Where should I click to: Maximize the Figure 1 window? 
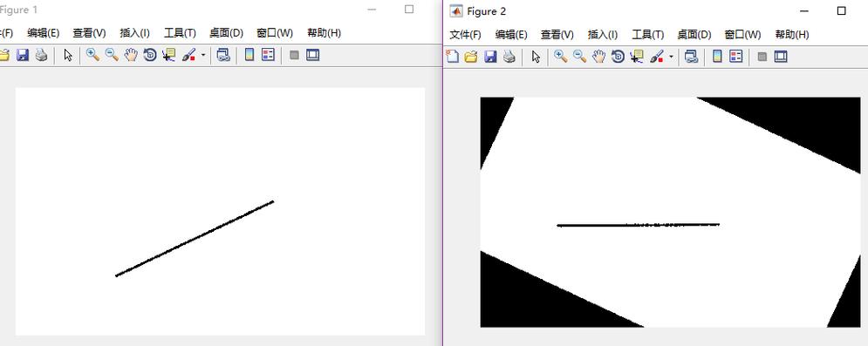point(409,10)
